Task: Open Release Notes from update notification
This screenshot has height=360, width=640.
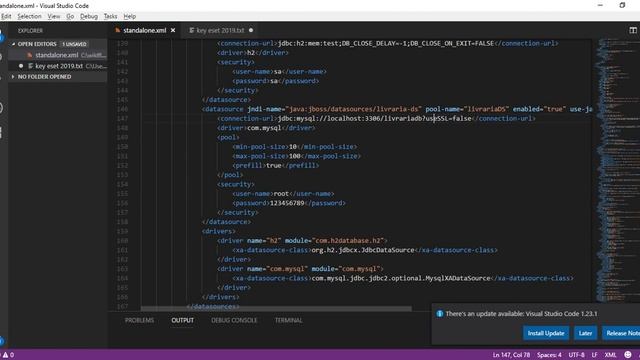Action: point(621,333)
